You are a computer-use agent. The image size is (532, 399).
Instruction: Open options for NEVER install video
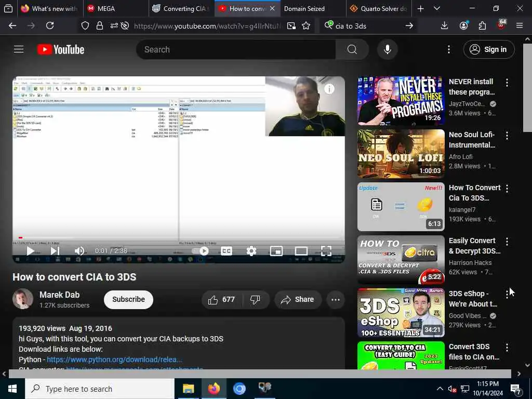[507, 83]
